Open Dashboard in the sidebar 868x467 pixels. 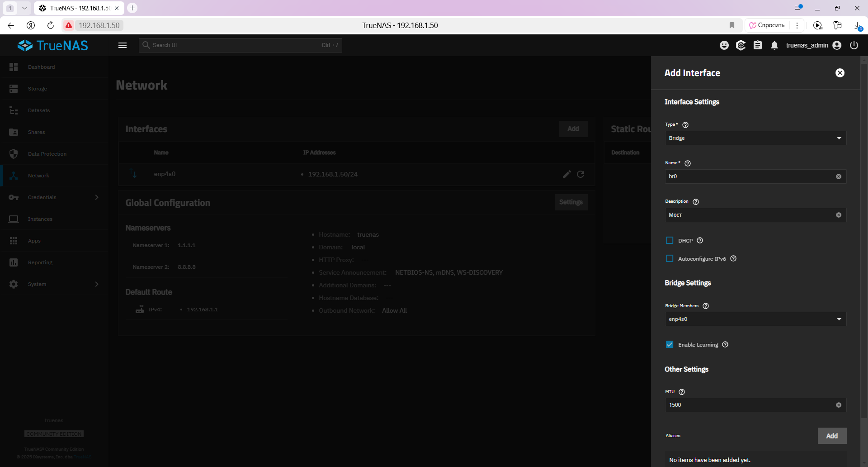54,67
